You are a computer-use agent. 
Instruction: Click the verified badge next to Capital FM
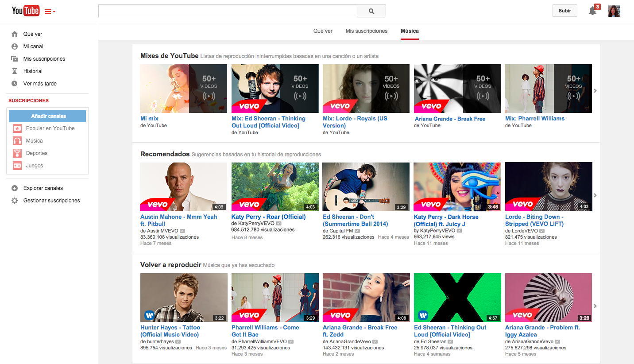[x=357, y=231]
